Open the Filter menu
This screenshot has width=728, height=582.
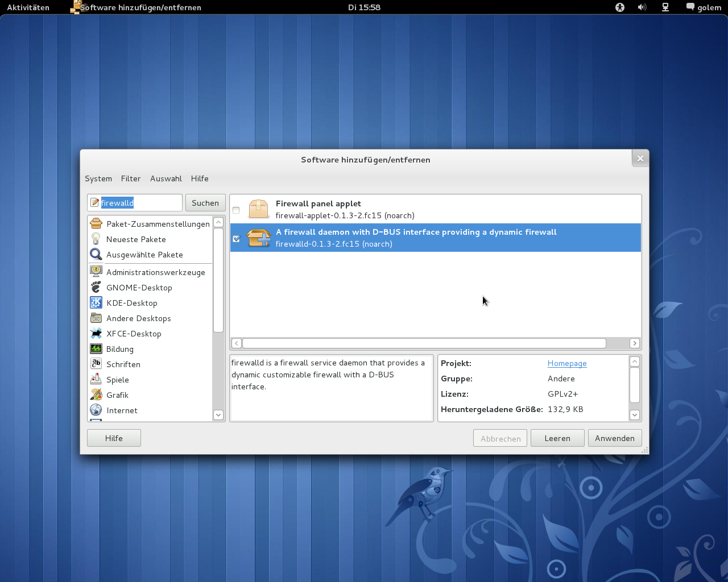pyautogui.click(x=131, y=178)
